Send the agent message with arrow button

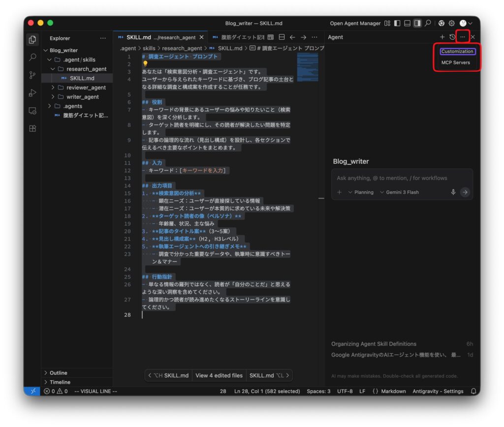coord(465,192)
